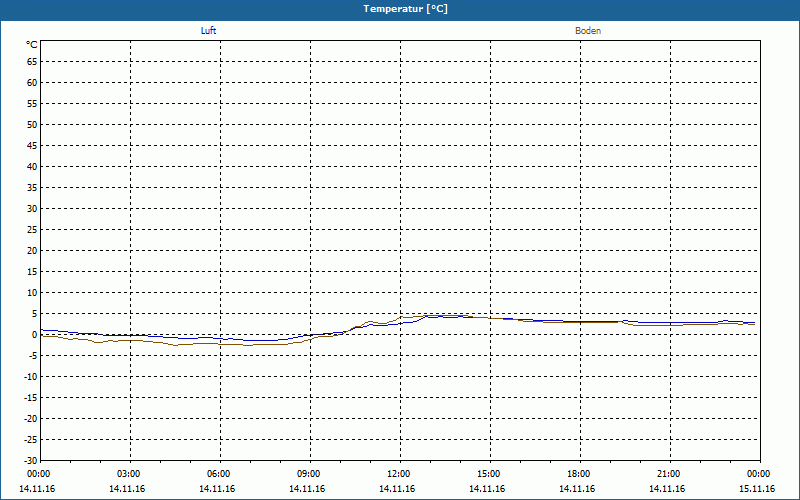800x500 pixels.
Task: Click the 21:00 time axis label
Action: [668, 474]
